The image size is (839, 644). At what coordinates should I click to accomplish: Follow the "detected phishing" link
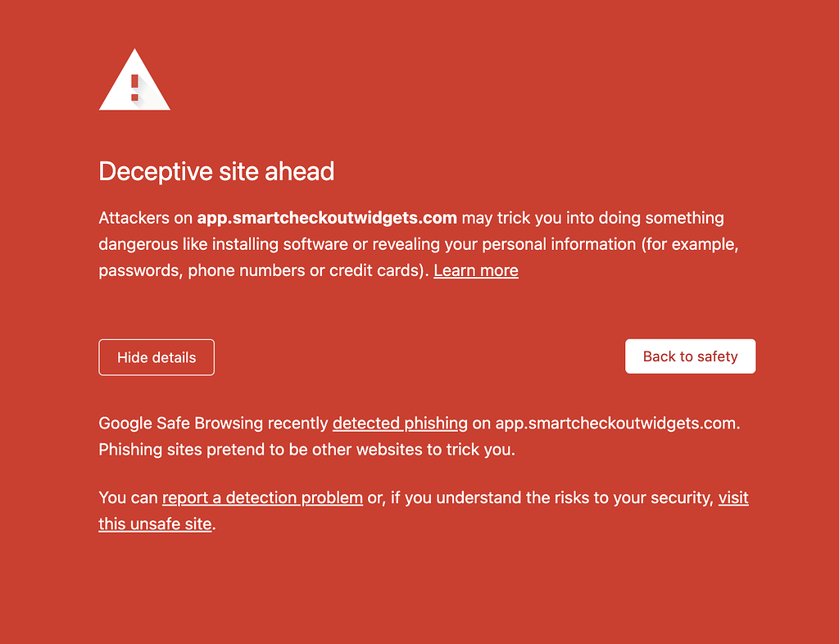(399, 423)
